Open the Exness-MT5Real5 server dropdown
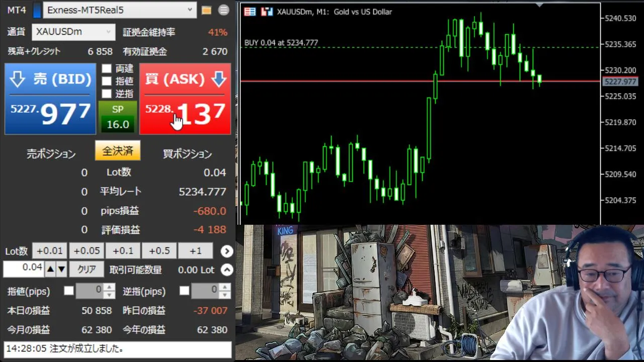The height and width of the screenshot is (362, 644). [x=120, y=10]
